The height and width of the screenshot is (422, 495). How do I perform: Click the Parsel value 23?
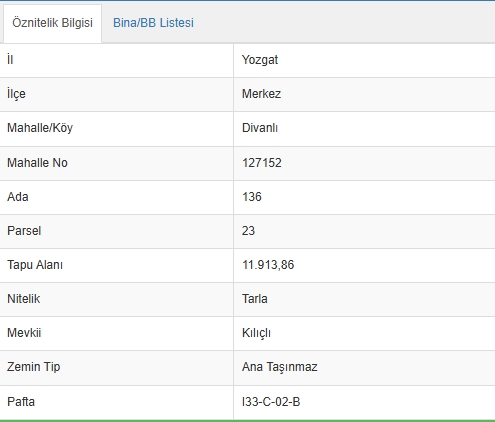click(x=248, y=231)
